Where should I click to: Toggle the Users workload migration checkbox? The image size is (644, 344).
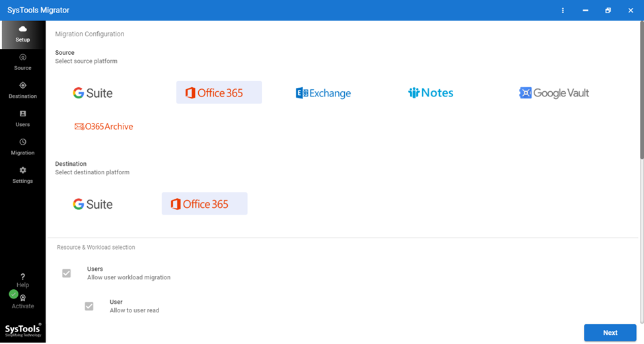[x=66, y=273]
